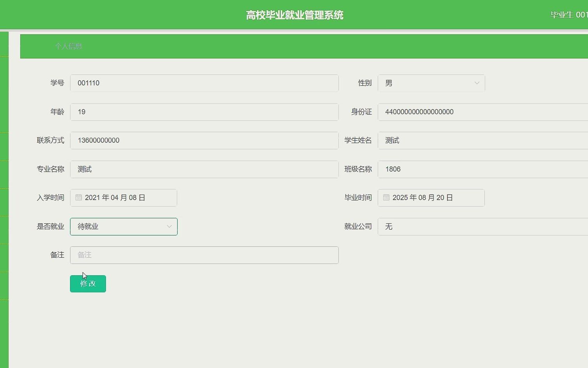Select the 年龄 age input
Screen dimensions: 588x368
204,112
